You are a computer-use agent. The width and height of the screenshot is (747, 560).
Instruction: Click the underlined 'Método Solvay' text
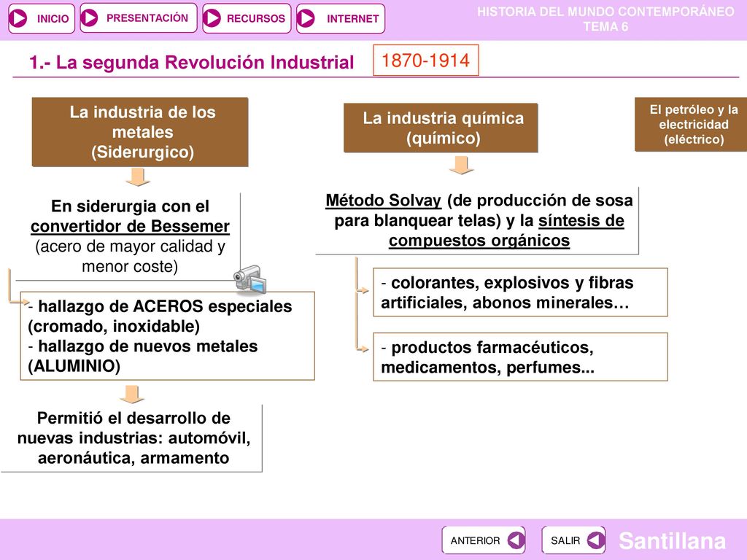(384, 200)
